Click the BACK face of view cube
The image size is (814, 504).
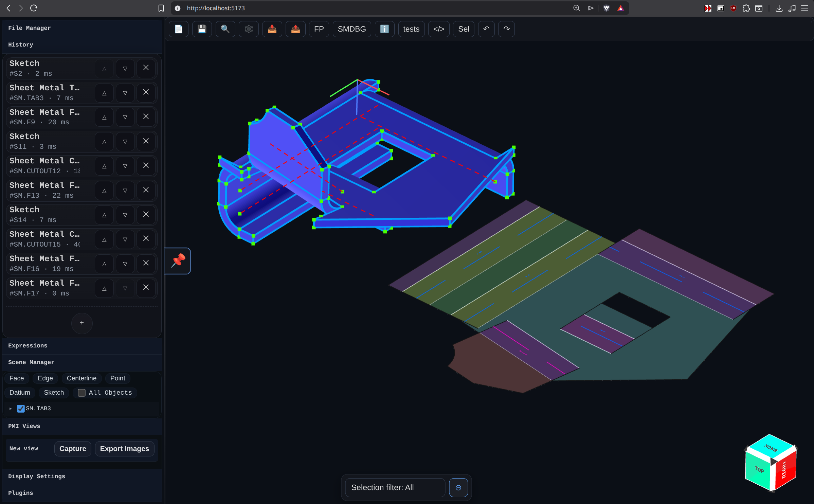coord(771,448)
